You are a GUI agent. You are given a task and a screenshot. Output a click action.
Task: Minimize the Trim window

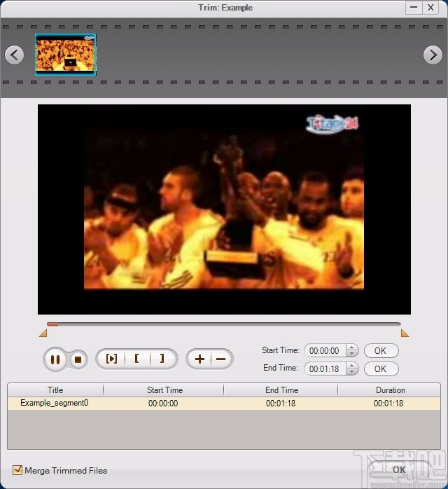[x=414, y=8]
